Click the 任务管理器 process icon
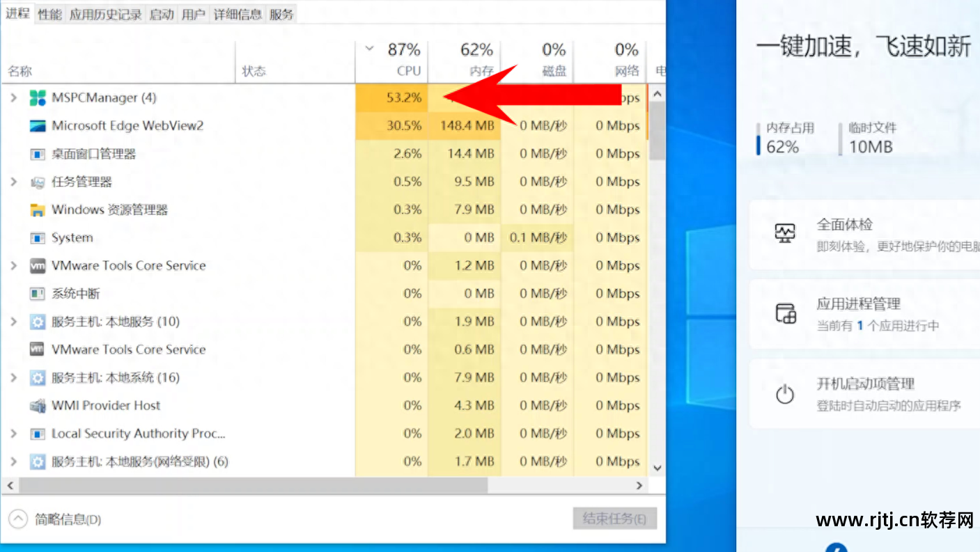The height and width of the screenshot is (552, 980). pos(38,182)
